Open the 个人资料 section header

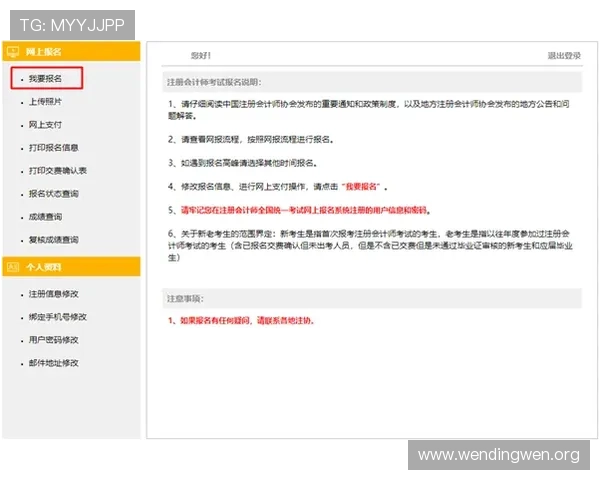71,267
